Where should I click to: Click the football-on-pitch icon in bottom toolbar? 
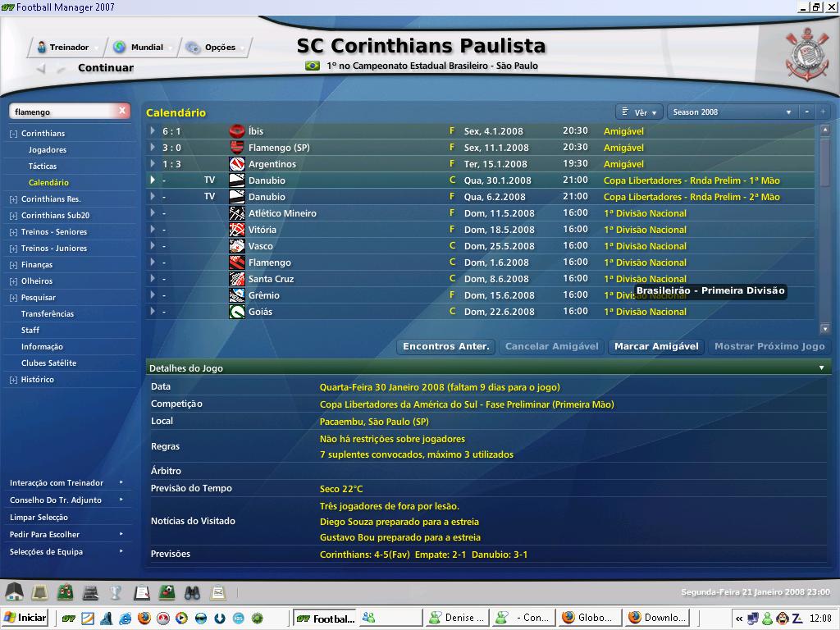(x=167, y=592)
